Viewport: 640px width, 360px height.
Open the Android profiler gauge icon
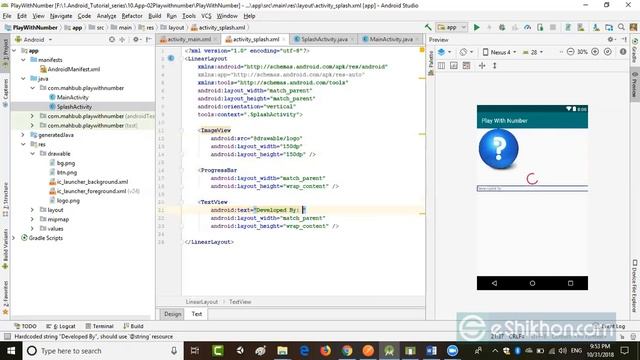pos(527,27)
